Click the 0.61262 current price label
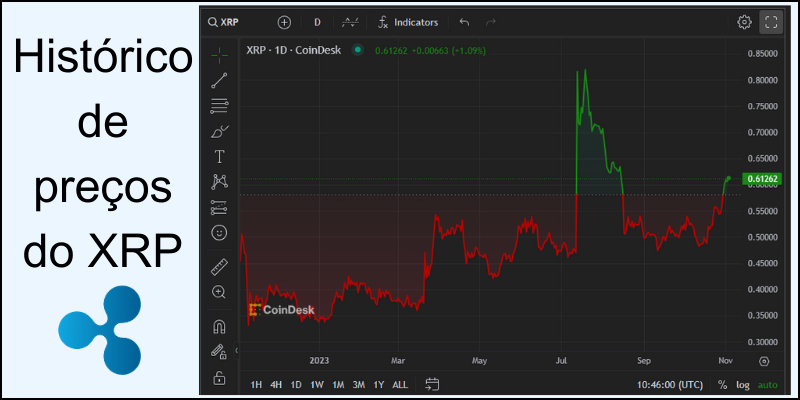800x400 pixels. (762, 179)
